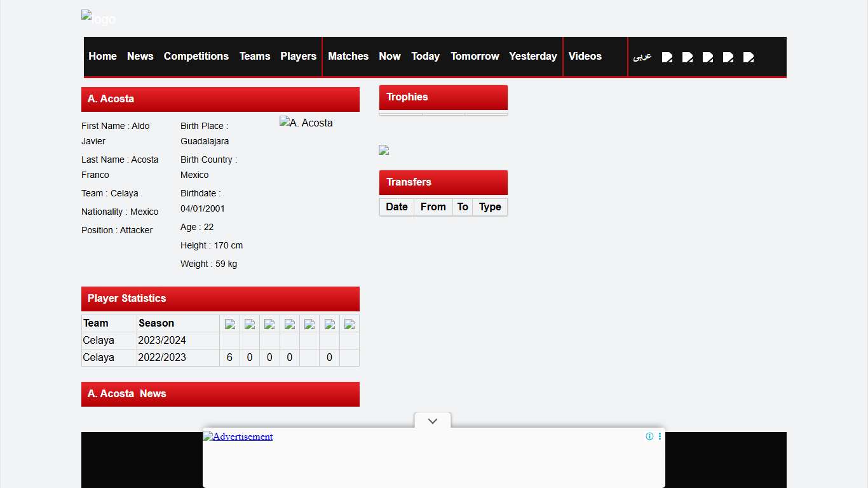Click the A. Acosta player photo placeholder
Image resolution: width=868 pixels, height=488 pixels.
306,123
